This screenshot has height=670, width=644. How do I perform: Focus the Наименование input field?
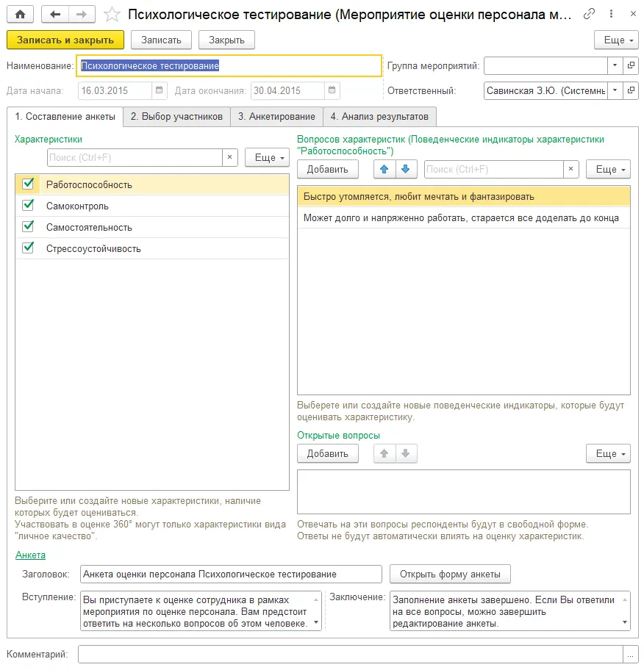(229, 66)
